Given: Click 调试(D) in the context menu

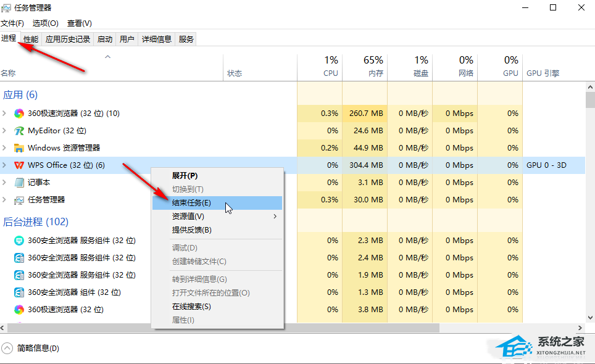Looking at the screenshot, I should pyautogui.click(x=217, y=248).
